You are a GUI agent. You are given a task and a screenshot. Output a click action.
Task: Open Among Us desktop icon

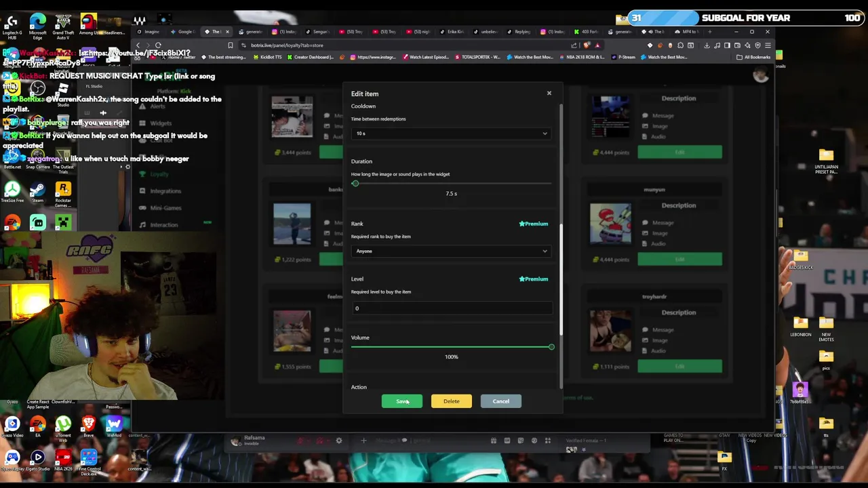88,25
